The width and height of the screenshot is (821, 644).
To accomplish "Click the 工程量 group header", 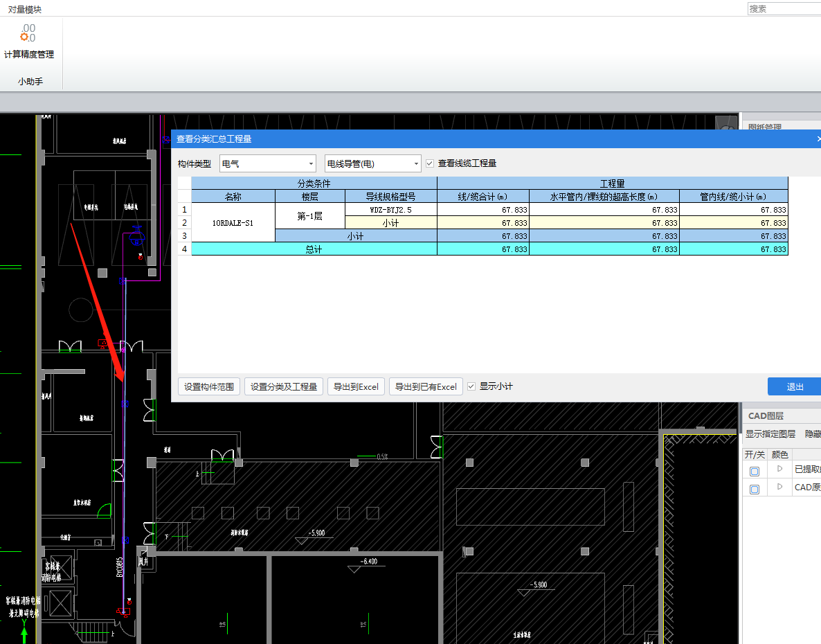I will (x=613, y=184).
